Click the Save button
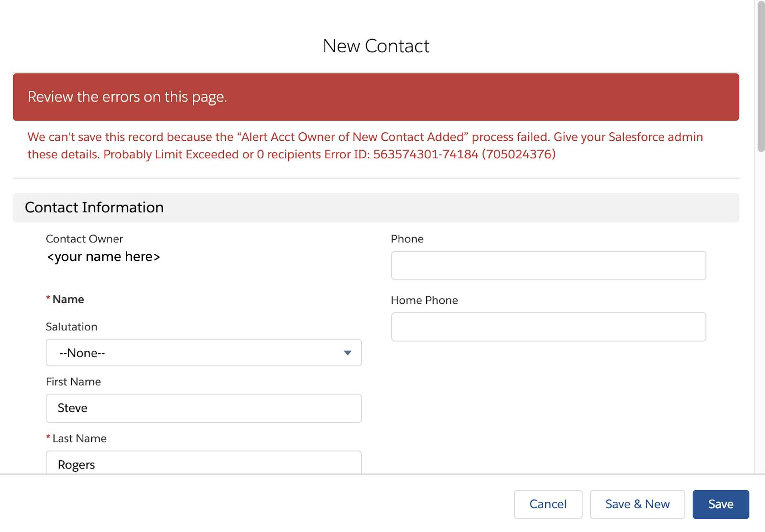This screenshot has height=532, width=765. tap(721, 504)
